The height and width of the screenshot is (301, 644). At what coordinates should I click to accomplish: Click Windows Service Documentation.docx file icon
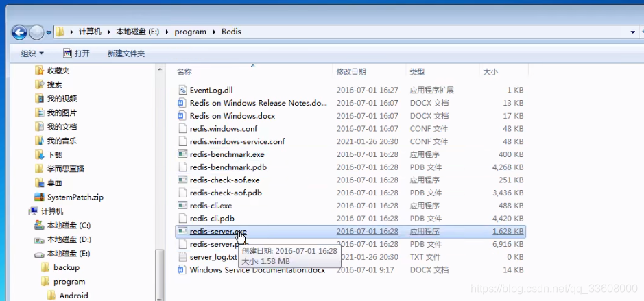[x=182, y=269]
